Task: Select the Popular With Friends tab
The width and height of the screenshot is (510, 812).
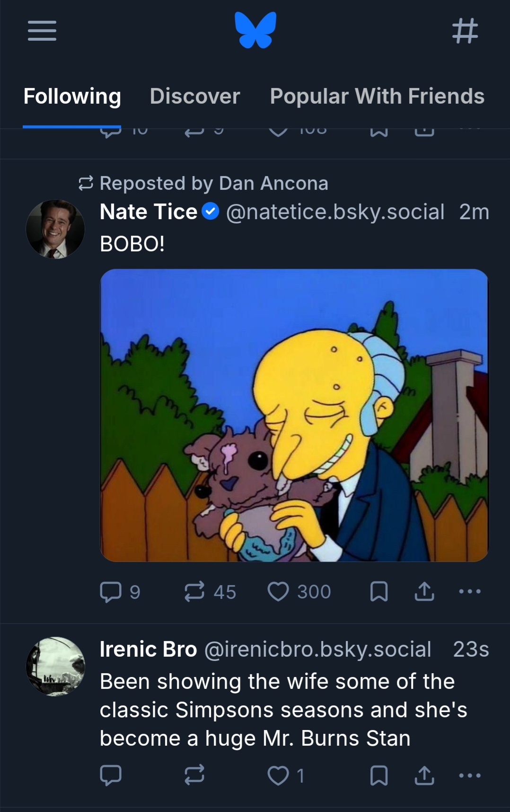Action: pos(377,96)
